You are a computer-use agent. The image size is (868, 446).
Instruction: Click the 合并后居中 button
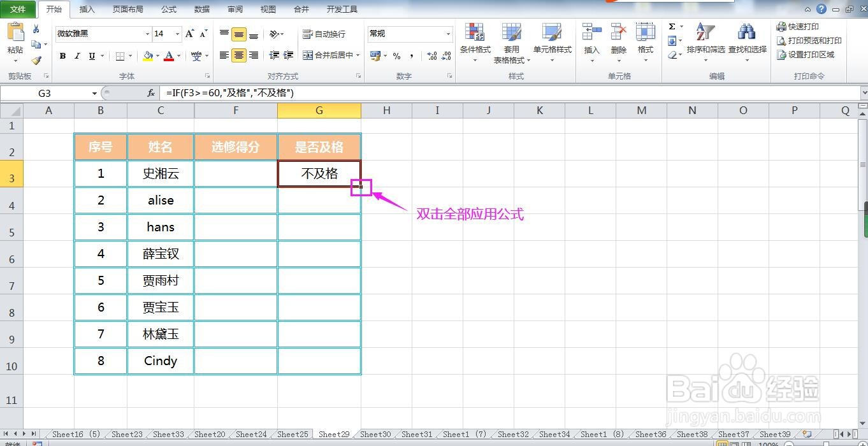click(328, 55)
